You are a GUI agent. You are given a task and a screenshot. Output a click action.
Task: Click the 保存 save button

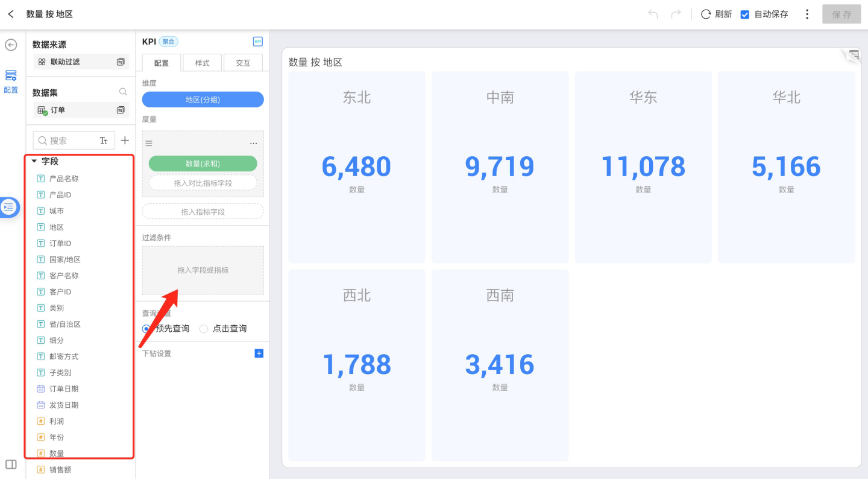[841, 14]
